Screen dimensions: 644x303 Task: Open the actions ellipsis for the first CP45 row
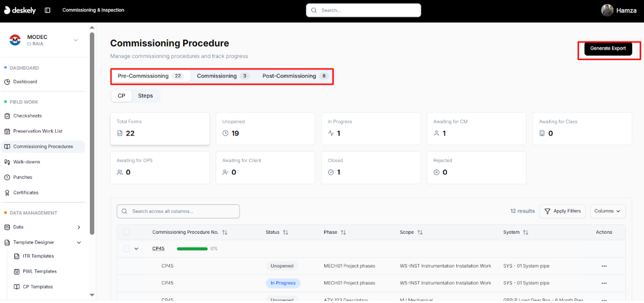[604, 266]
